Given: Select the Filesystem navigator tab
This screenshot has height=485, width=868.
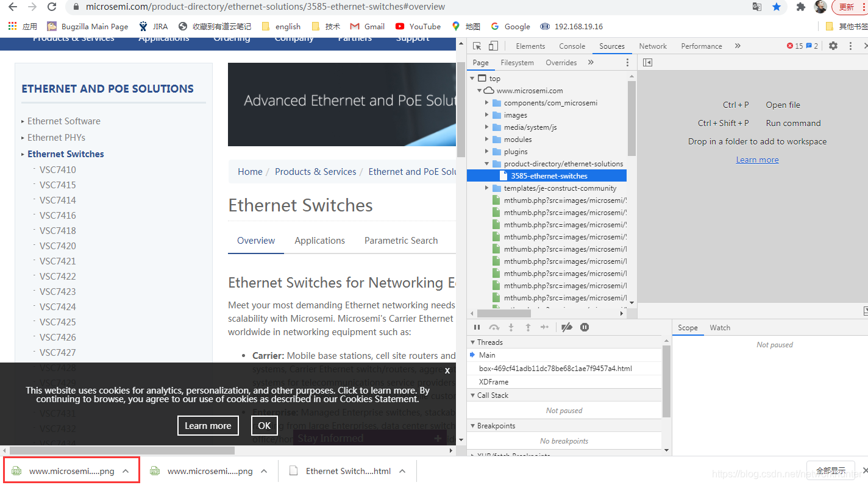Looking at the screenshot, I should (517, 63).
